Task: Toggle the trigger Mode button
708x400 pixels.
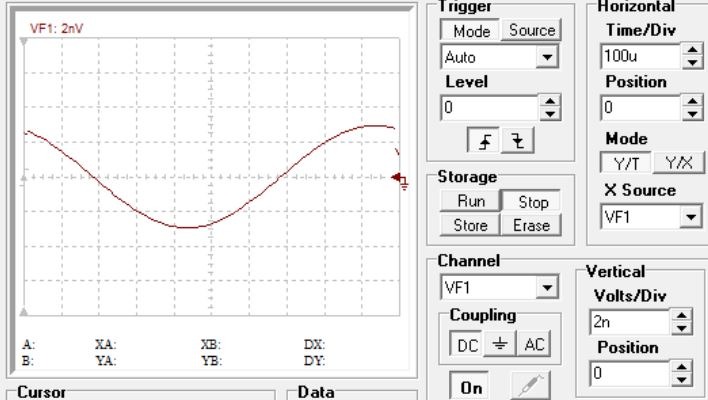Action: tap(470, 30)
